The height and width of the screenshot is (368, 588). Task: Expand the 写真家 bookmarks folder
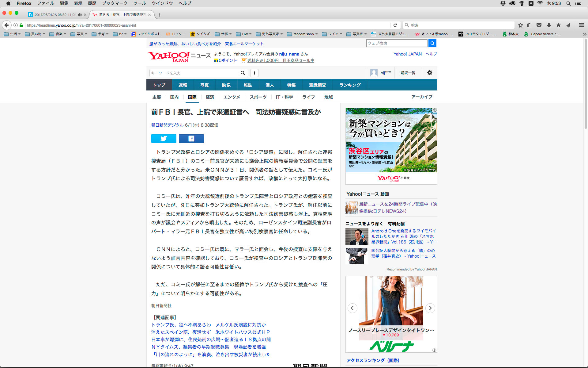tap(357, 34)
